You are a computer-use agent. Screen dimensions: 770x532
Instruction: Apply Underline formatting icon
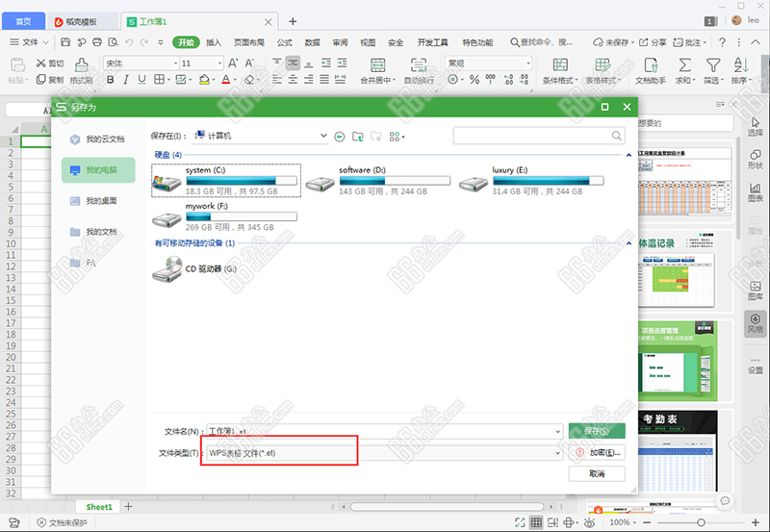tap(141, 80)
